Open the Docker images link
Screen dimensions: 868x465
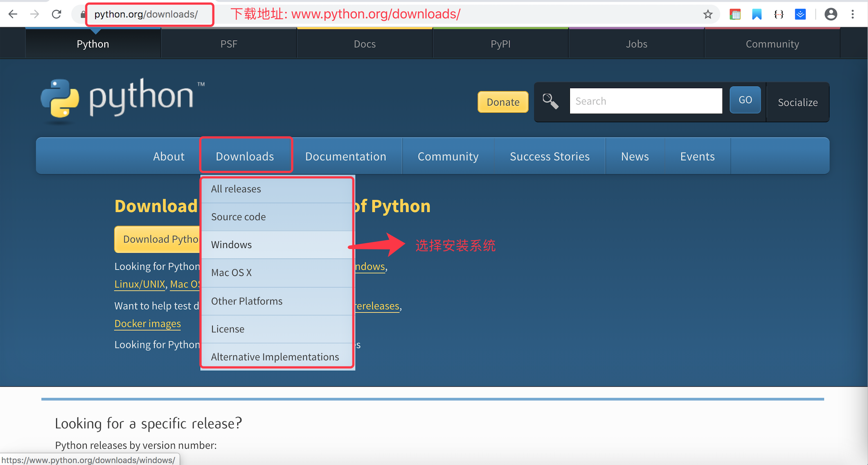click(x=147, y=324)
